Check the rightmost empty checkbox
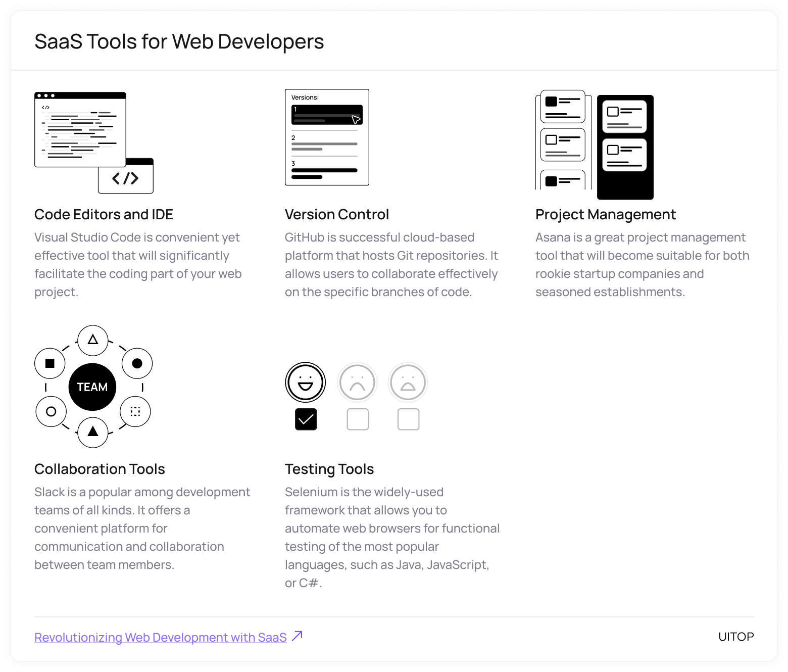 pos(409,419)
